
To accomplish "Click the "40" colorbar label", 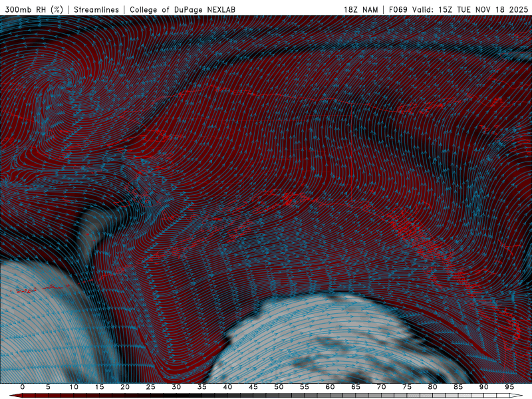I will [x=227, y=387].
